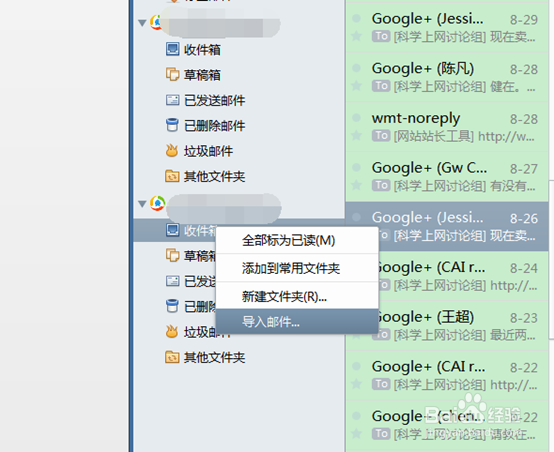This screenshot has height=452, width=554.
Task: Select the second account's deleted mail icon
Action: coord(172,306)
